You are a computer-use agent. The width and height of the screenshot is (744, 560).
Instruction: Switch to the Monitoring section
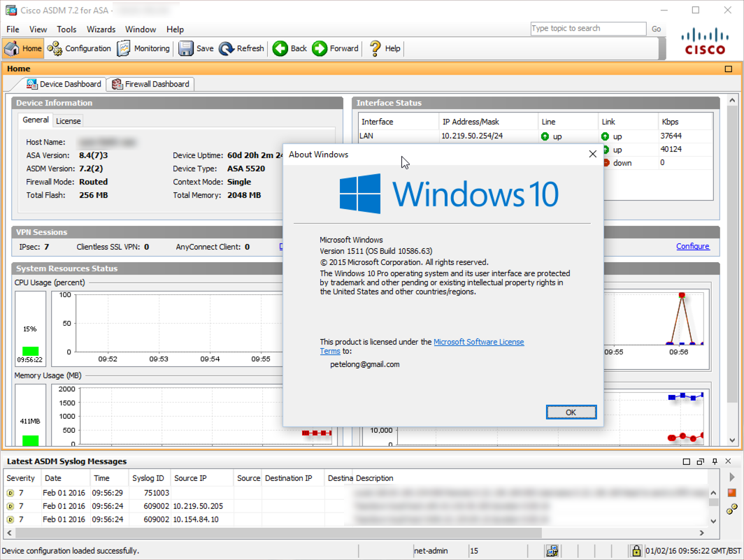[x=143, y=48]
